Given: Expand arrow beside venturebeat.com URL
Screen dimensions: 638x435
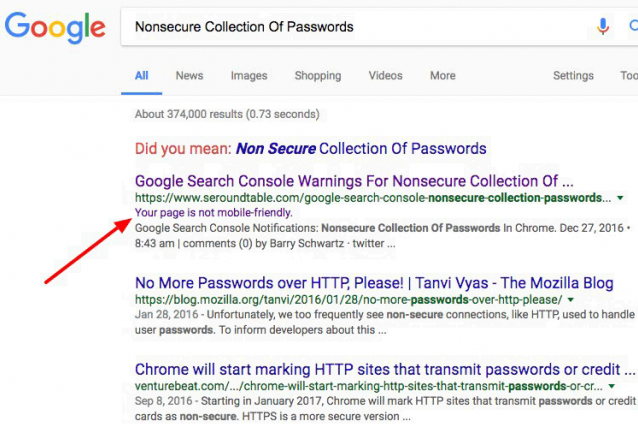Looking at the screenshot, I should tap(612, 386).
